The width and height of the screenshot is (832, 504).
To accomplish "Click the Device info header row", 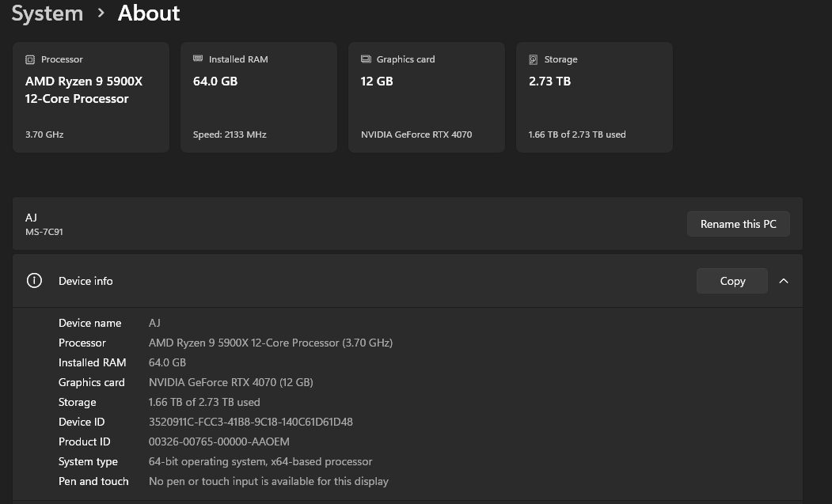I will [408, 281].
